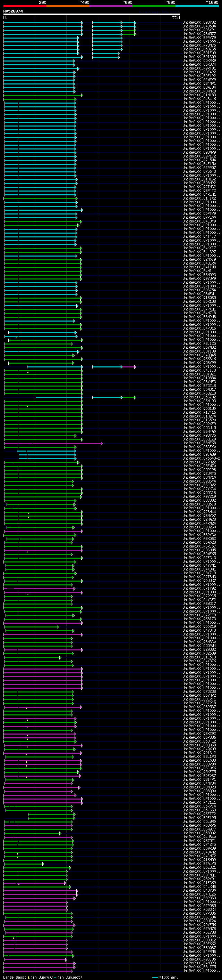222x980 pixels.
Task: Click the green segment in the Q8W577 row
Action: coord(129,34)
